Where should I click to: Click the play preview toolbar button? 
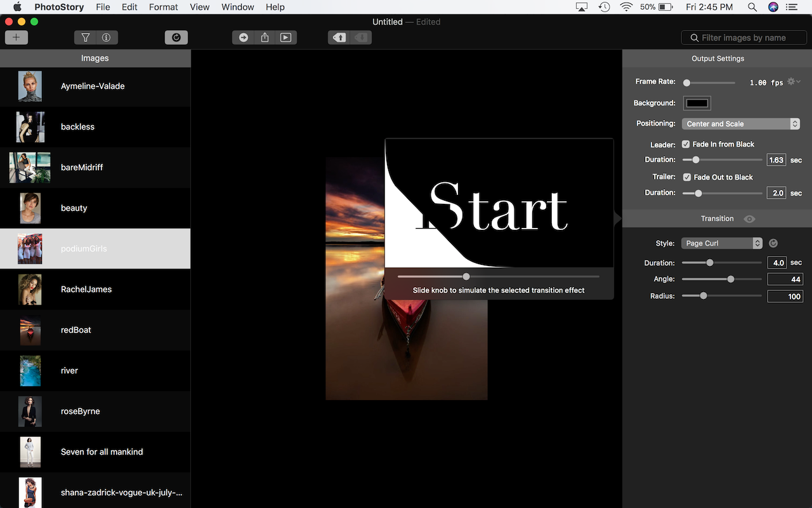(x=286, y=37)
